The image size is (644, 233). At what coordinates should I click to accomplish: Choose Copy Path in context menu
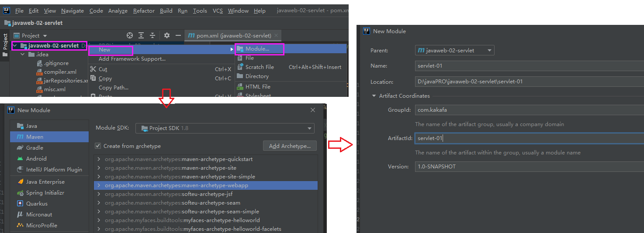(114, 87)
